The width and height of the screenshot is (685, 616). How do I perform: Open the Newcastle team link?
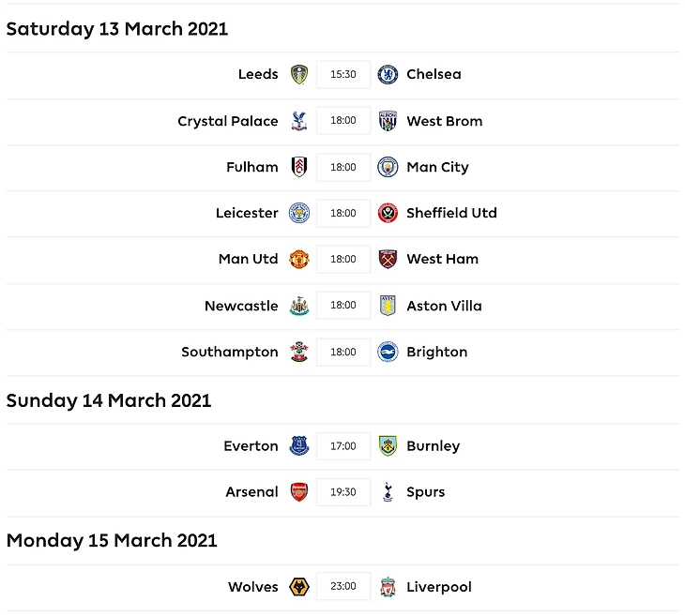[x=241, y=306]
